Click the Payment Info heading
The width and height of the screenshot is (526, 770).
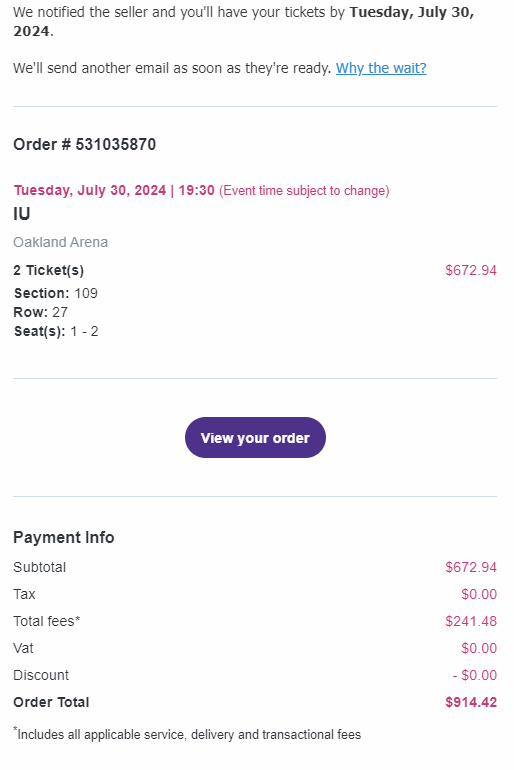click(x=64, y=537)
